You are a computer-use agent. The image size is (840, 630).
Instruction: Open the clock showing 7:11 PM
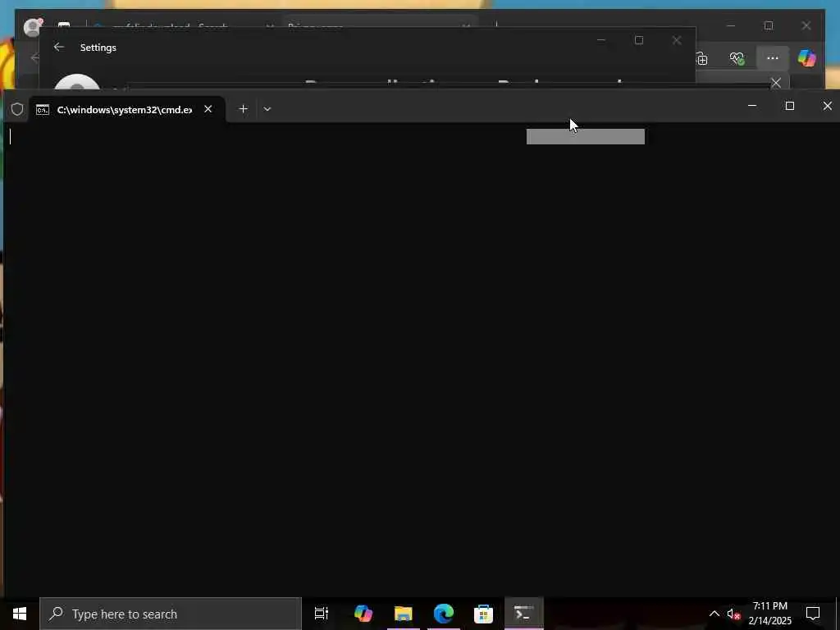[769, 614]
